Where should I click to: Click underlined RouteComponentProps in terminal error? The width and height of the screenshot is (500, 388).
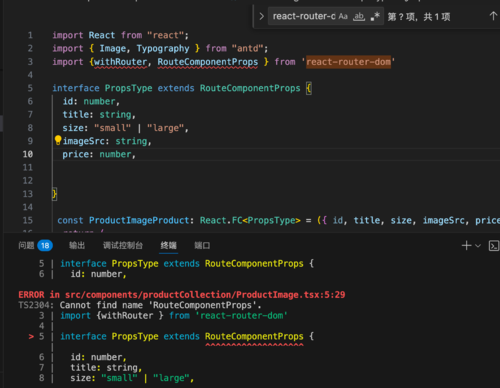pyautogui.click(x=254, y=336)
